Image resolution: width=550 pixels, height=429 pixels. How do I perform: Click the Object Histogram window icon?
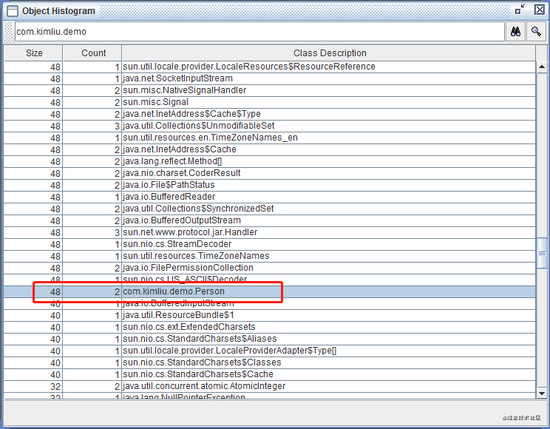[x=12, y=11]
